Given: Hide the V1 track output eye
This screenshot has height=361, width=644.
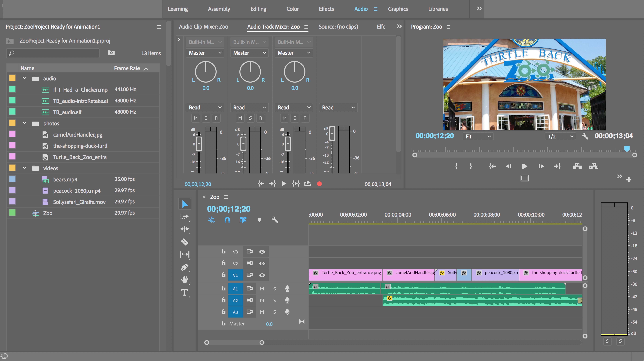Looking at the screenshot, I should [262, 275].
